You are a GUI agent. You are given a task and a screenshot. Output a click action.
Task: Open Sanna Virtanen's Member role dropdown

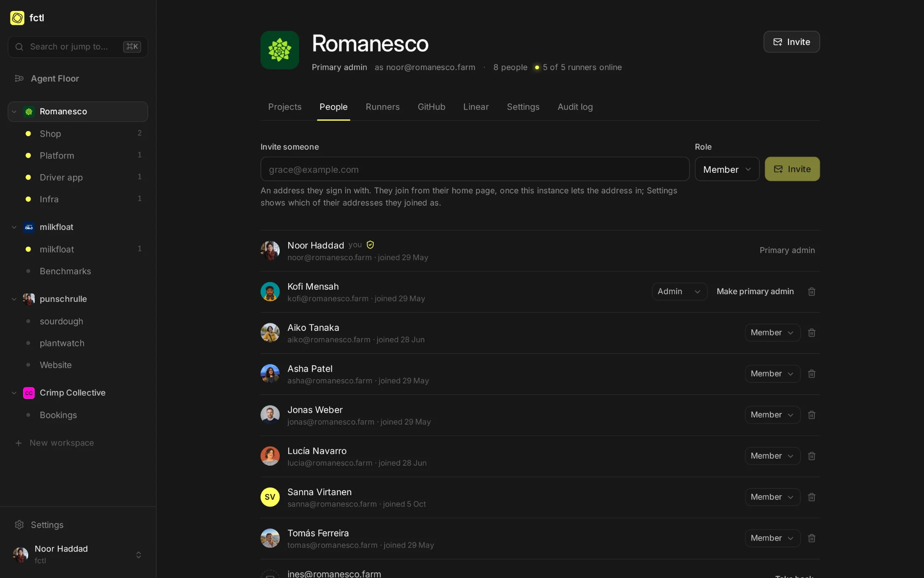(772, 497)
